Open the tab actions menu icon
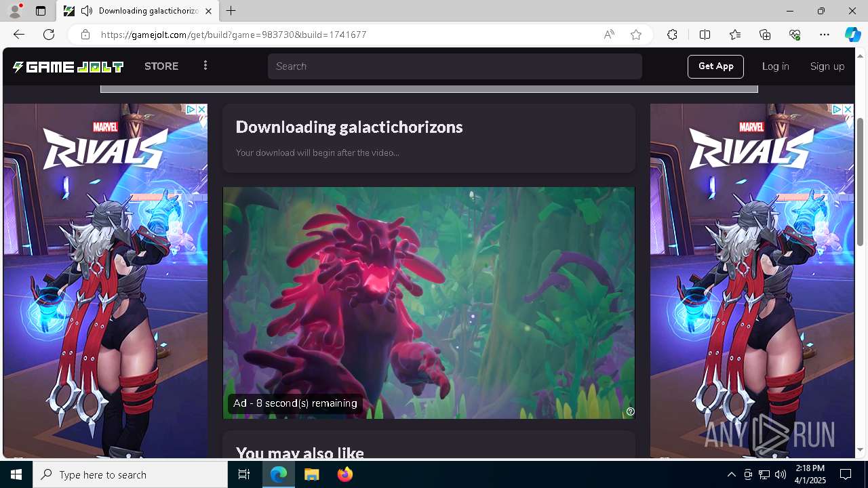Screen dimensions: 868x488 tap(41, 11)
